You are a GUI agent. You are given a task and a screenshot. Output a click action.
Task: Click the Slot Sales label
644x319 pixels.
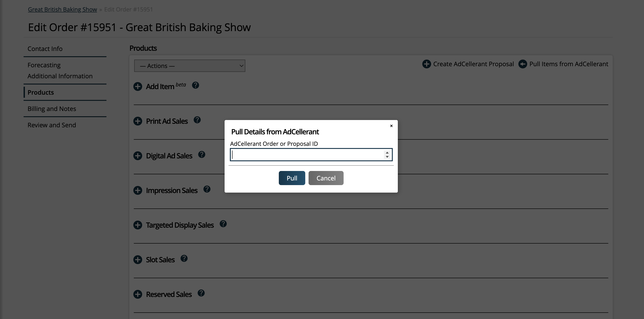point(160,260)
